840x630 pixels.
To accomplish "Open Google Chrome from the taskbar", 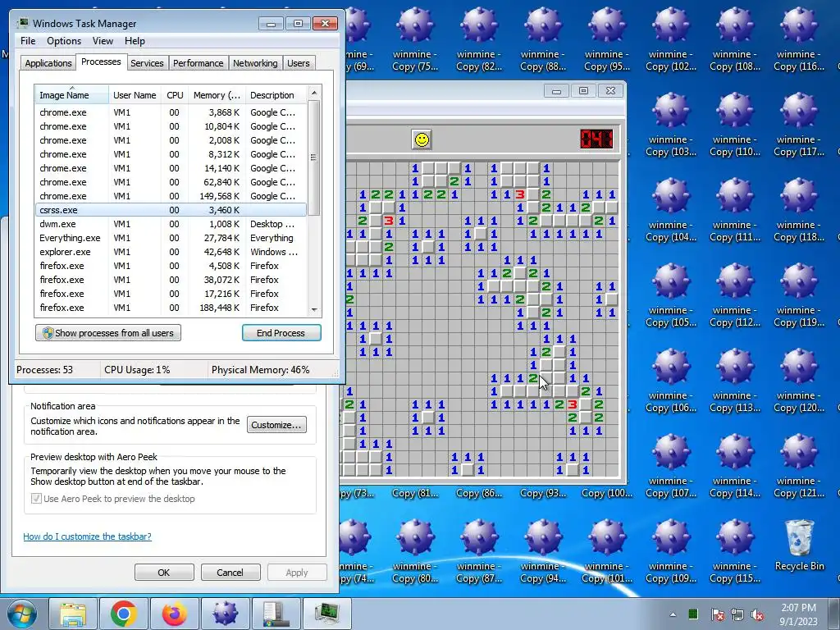I will (x=124, y=614).
